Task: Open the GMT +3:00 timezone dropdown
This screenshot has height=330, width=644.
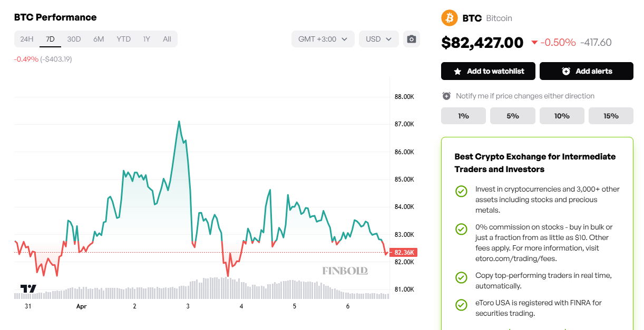Action: click(323, 39)
